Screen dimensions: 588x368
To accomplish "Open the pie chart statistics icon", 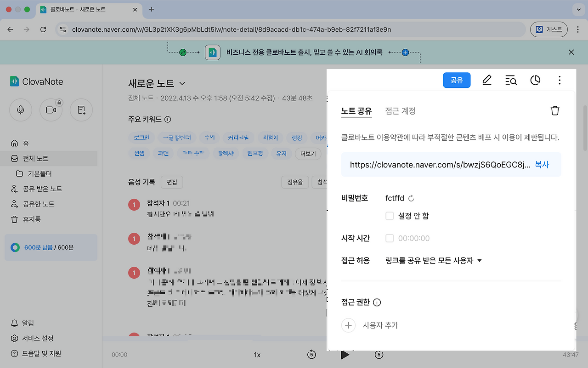I will tap(535, 80).
